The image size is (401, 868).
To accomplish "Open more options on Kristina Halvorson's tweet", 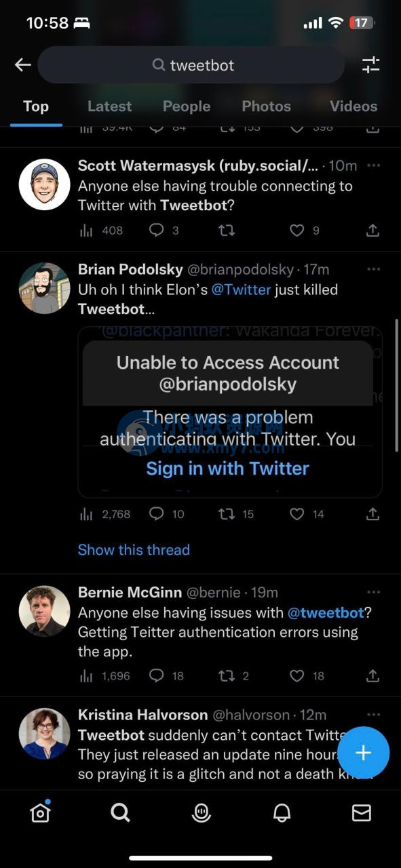I will [x=373, y=715].
